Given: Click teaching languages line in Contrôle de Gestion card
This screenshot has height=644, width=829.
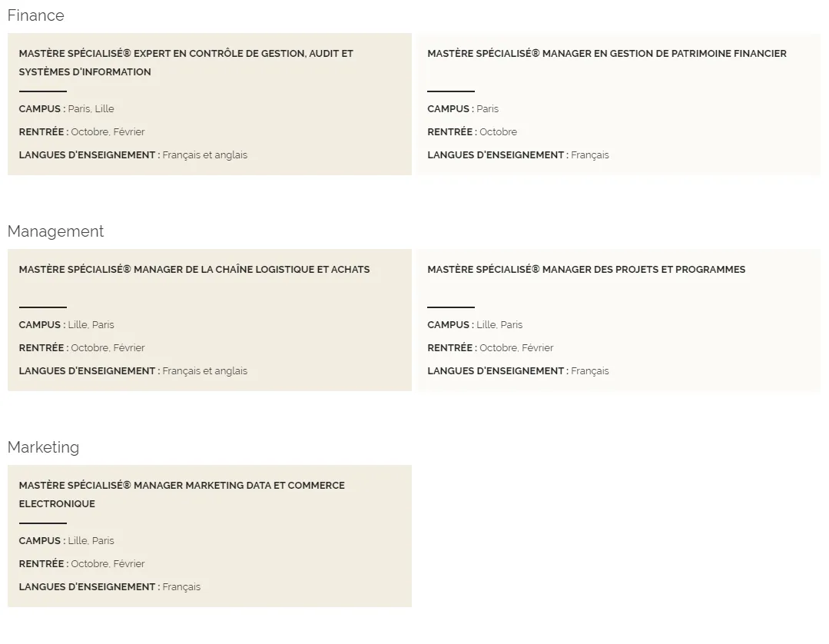Looking at the screenshot, I should [x=133, y=155].
